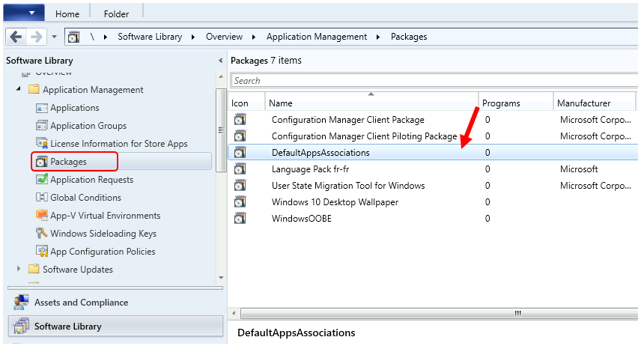Click Microsoft manufacturer cell for Language Pack

coord(579,169)
